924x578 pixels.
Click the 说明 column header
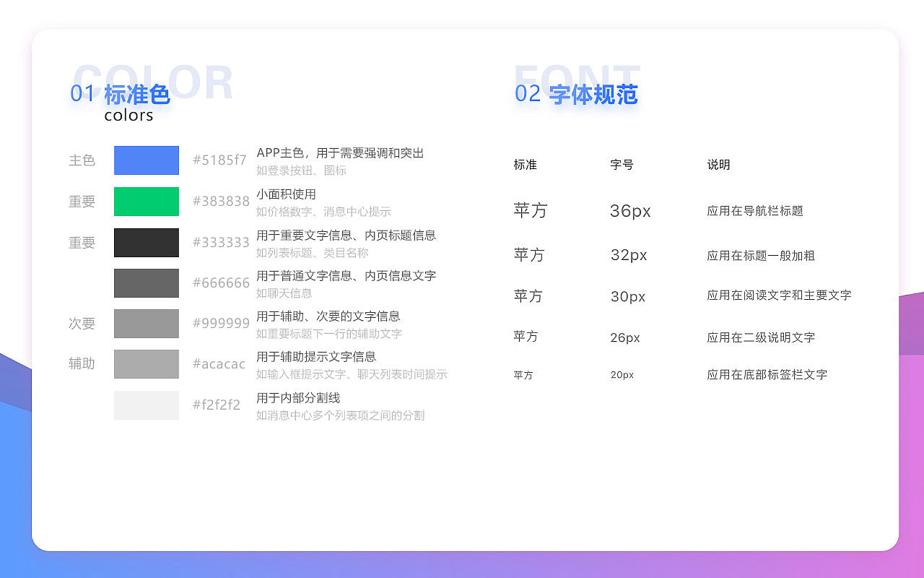click(x=718, y=165)
